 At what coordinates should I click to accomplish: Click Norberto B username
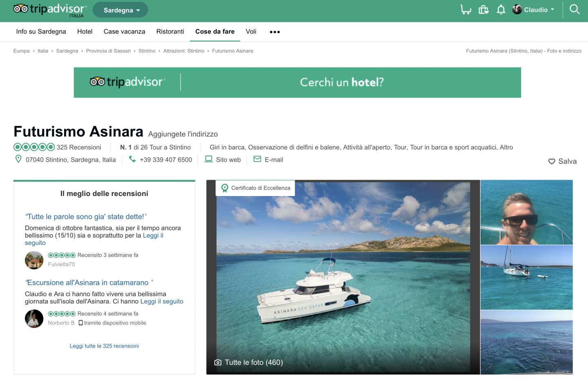pos(61,323)
